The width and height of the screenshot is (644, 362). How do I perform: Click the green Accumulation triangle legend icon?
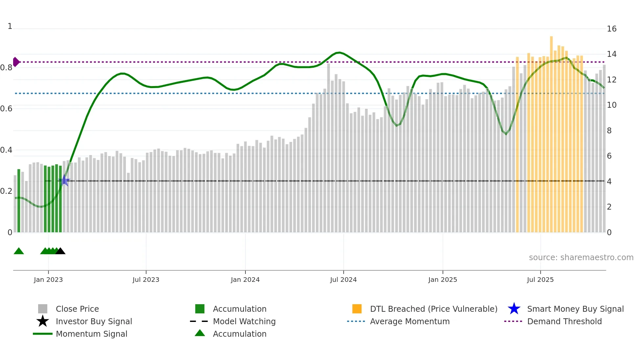(x=200, y=333)
